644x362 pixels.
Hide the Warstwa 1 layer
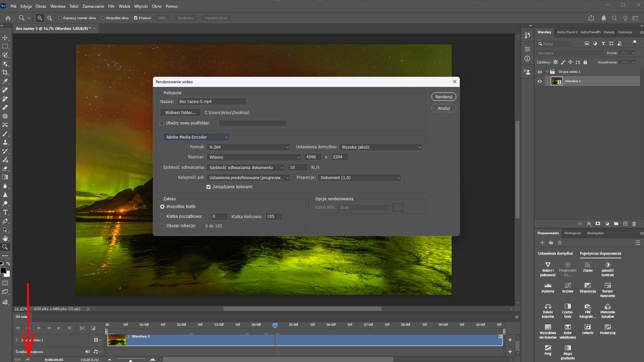pyautogui.click(x=540, y=81)
